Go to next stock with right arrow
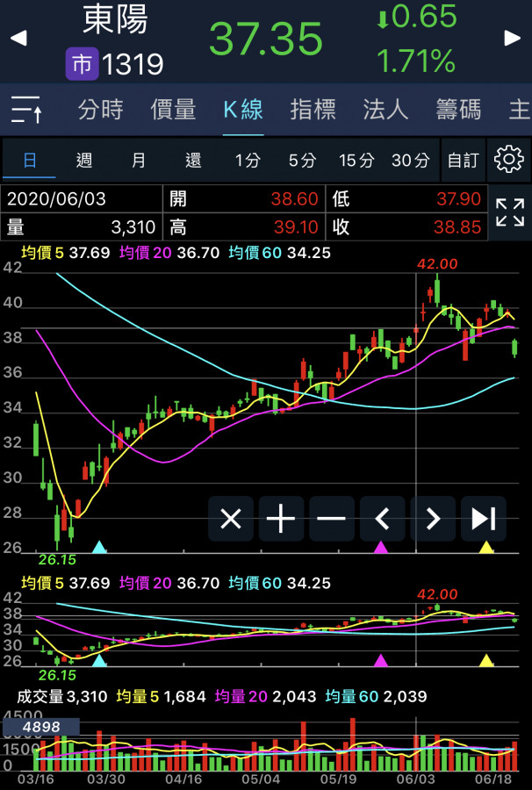The image size is (532, 790). click(513, 39)
